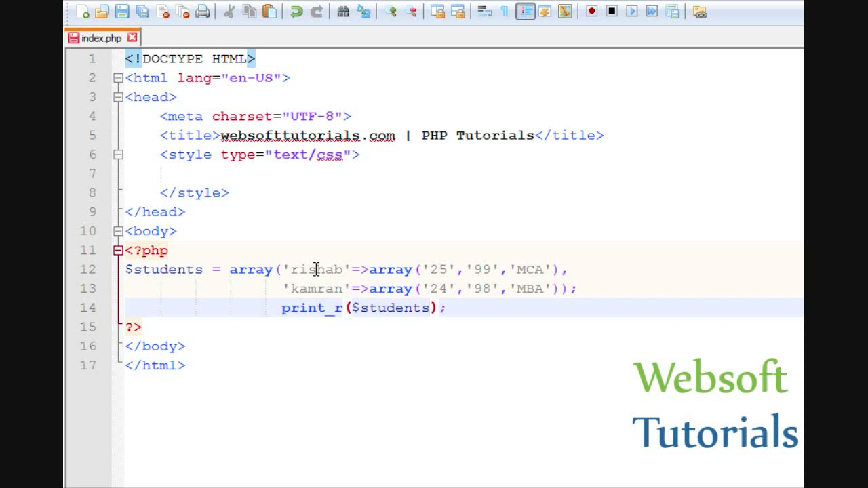Click the Close document toolbar icon
868x488 pixels.
pos(163,12)
